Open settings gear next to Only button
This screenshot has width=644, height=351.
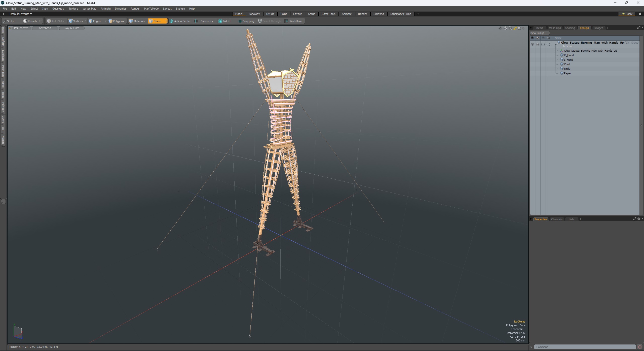click(x=640, y=14)
